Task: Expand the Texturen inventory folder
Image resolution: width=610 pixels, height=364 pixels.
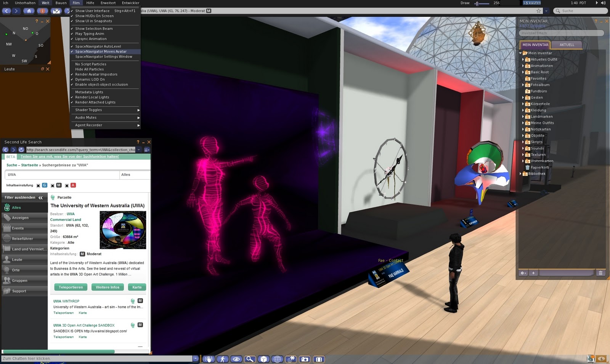Action: [x=523, y=155]
